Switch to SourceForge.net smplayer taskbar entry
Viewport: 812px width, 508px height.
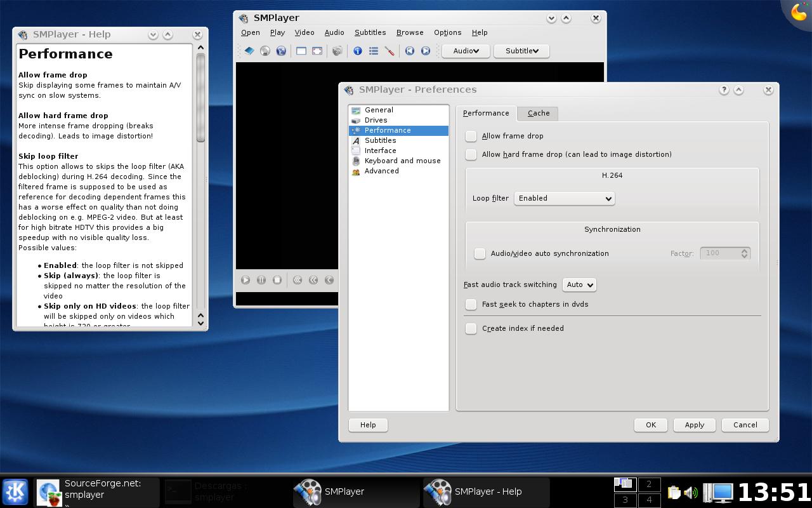click(96, 492)
